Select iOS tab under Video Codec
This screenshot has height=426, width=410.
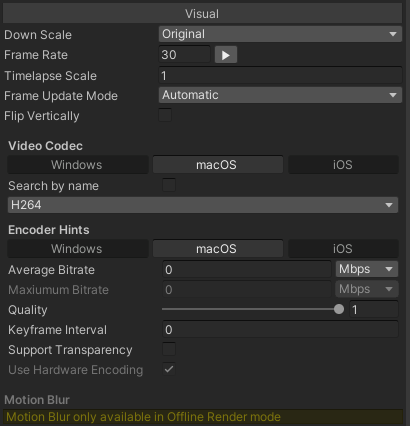(343, 165)
